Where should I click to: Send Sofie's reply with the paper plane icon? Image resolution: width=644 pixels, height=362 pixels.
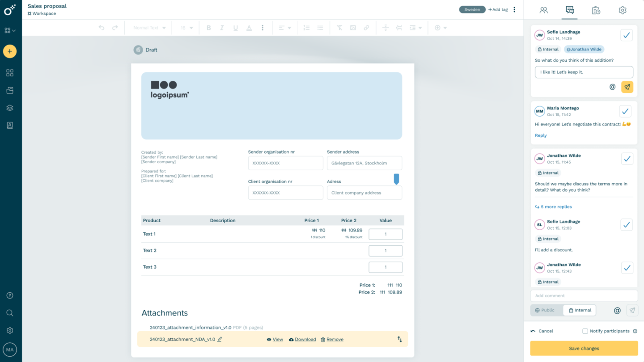[x=627, y=87]
